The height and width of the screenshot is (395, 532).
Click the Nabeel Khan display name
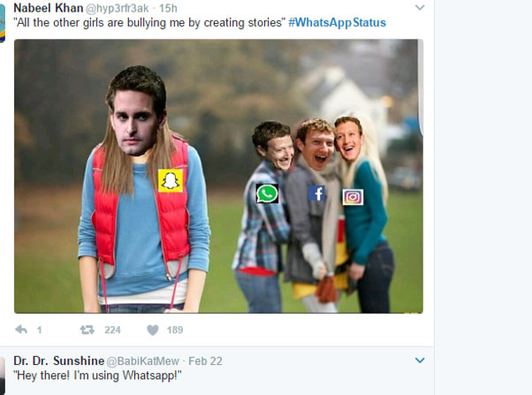pos(49,8)
